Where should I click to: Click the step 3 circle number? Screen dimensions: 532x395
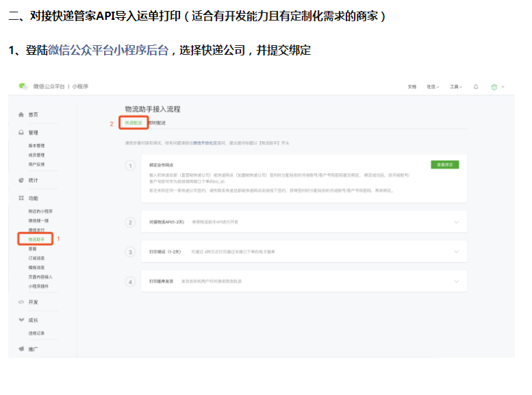[x=130, y=252]
